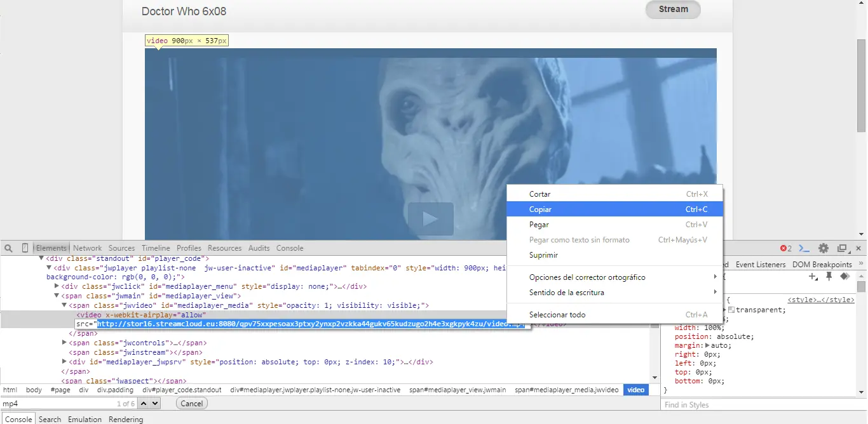868x424 pixels.
Task: Switch to the Network tab
Action: click(x=87, y=248)
